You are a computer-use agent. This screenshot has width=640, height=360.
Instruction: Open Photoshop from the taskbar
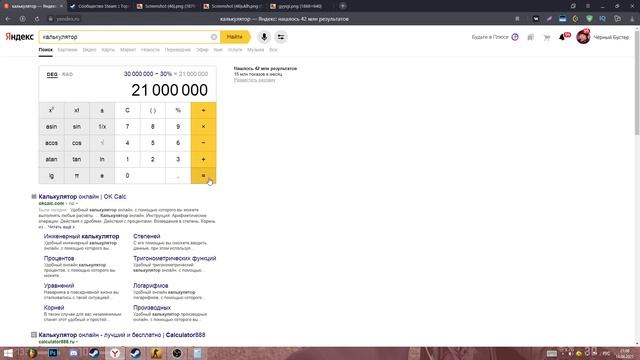pyautogui.click(x=53, y=353)
